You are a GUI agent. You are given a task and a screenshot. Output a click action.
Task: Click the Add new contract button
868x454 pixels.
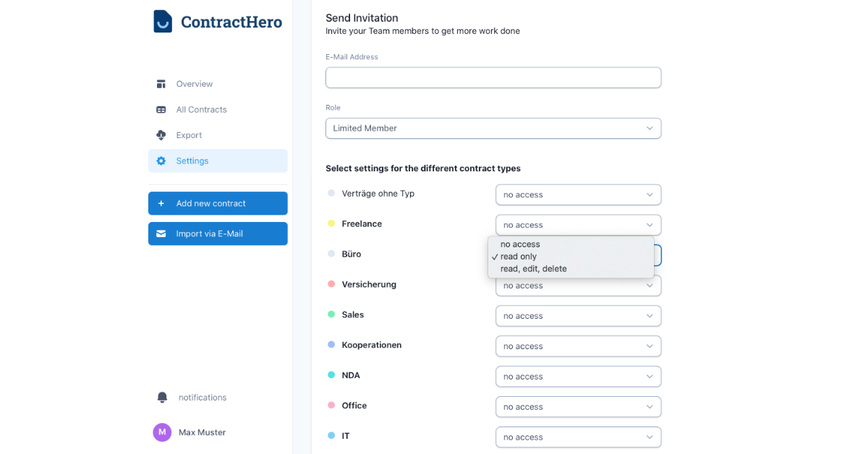(217, 203)
